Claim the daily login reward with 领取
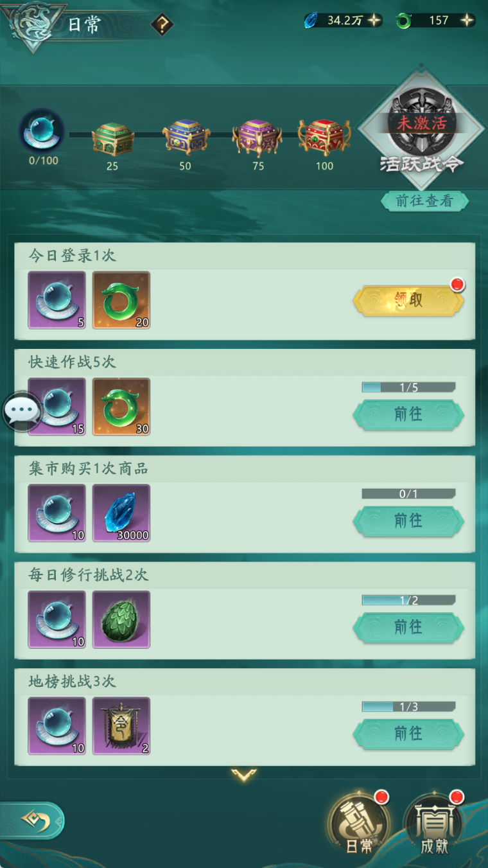Viewport: 488px width, 868px height. [408, 301]
